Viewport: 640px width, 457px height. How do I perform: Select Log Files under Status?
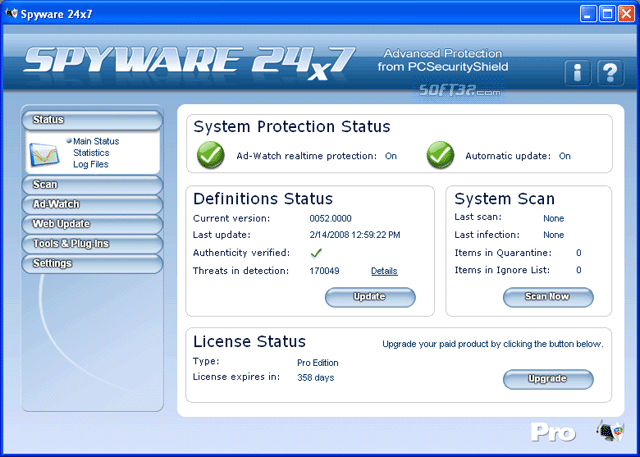(x=91, y=164)
